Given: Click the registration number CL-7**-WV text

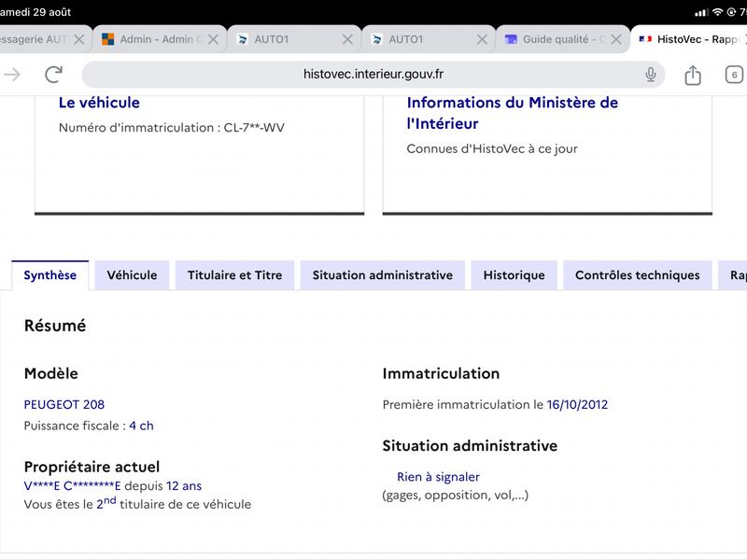Looking at the screenshot, I should [x=254, y=128].
